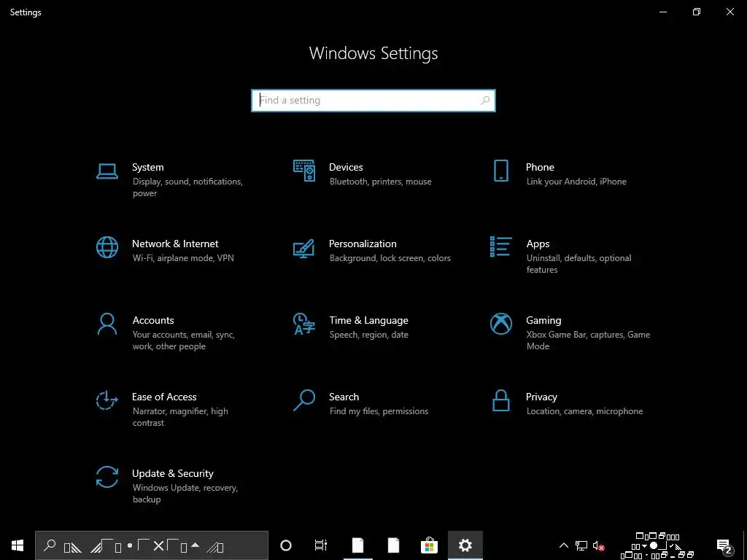Click "Wi-Fi, airplane mode, VPN" description
The height and width of the screenshot is (560, 747).
[183, 258]
